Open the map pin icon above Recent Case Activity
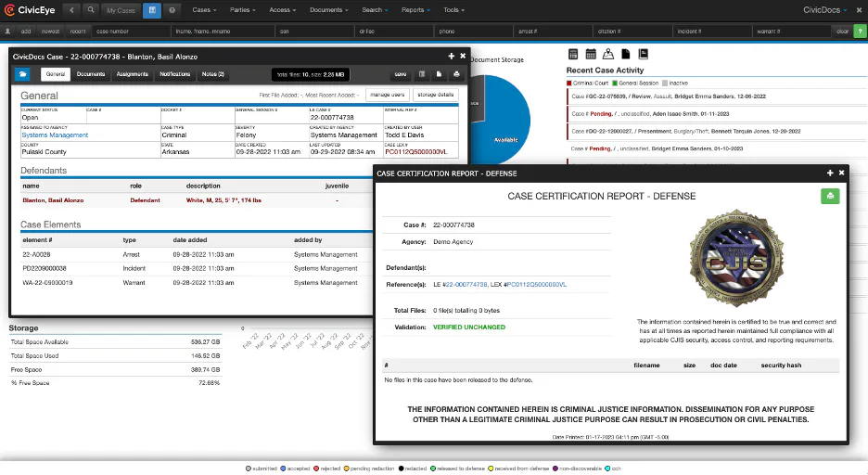 (607, 54)
